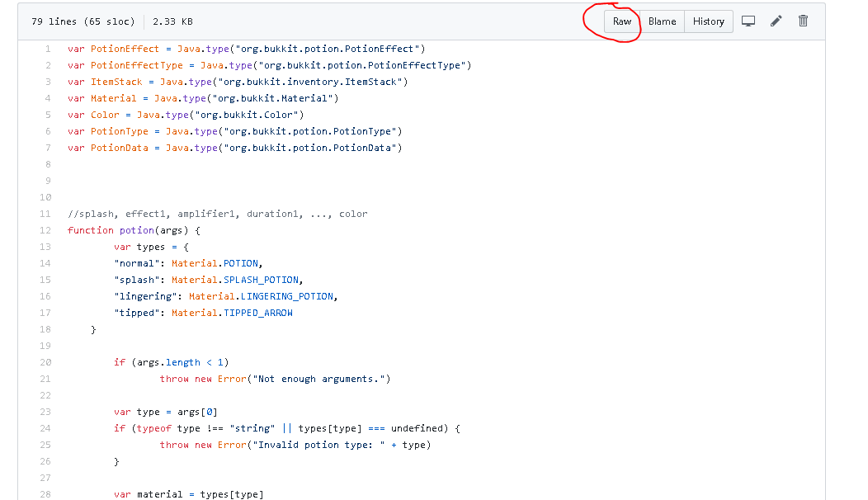The image size is (868, 500).
Task: Click "PotionData" variable name on line 7
Action: coord(120,148)
